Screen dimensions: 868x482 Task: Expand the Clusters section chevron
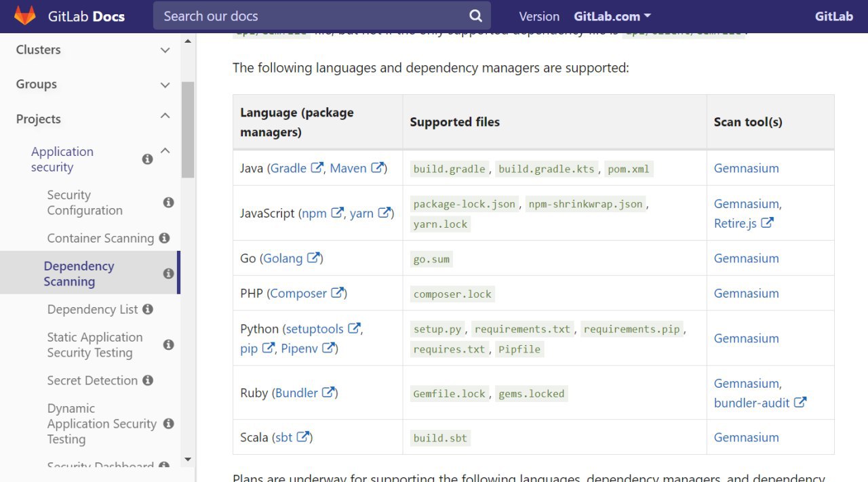[165, 50]
